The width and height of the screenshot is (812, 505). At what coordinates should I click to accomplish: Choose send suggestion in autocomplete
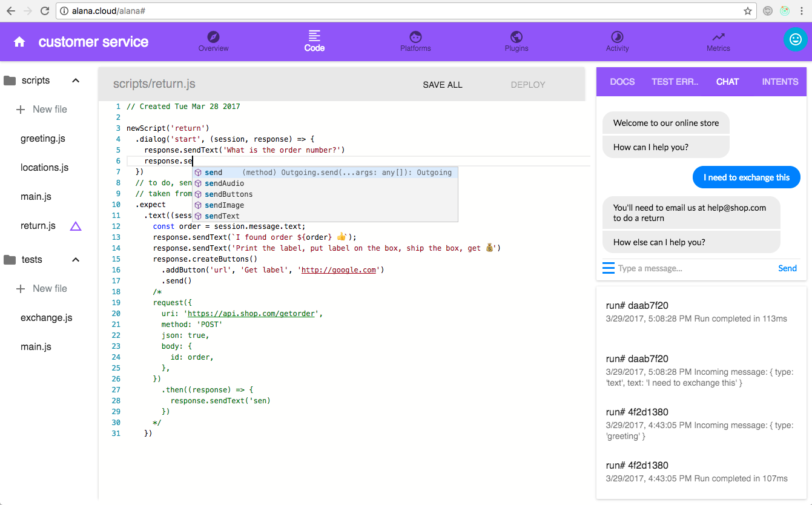[325, 173]
